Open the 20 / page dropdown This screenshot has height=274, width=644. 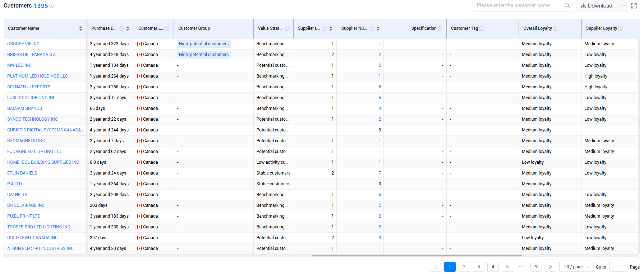coord(576,267)
